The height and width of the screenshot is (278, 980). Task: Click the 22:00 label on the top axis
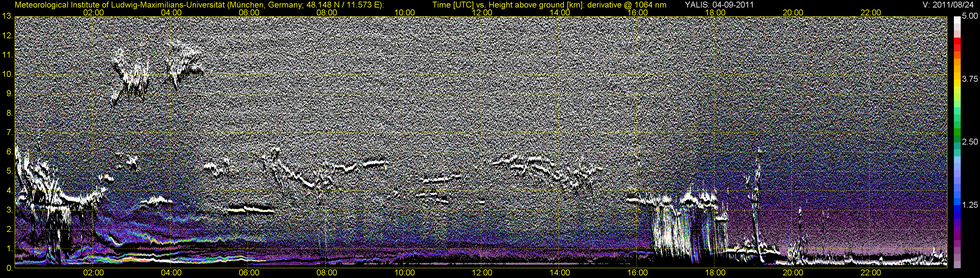(871, 12)
